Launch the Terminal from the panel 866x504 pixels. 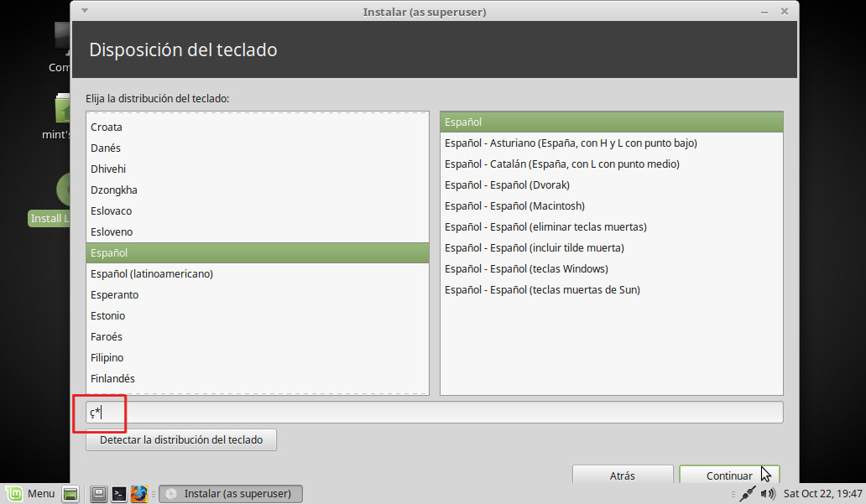pos(119,493)
